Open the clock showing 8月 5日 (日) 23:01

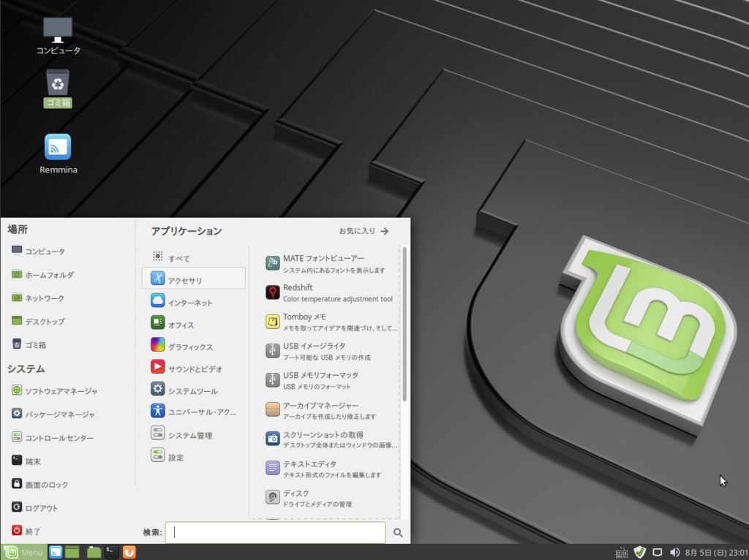[x=716, y=553]
